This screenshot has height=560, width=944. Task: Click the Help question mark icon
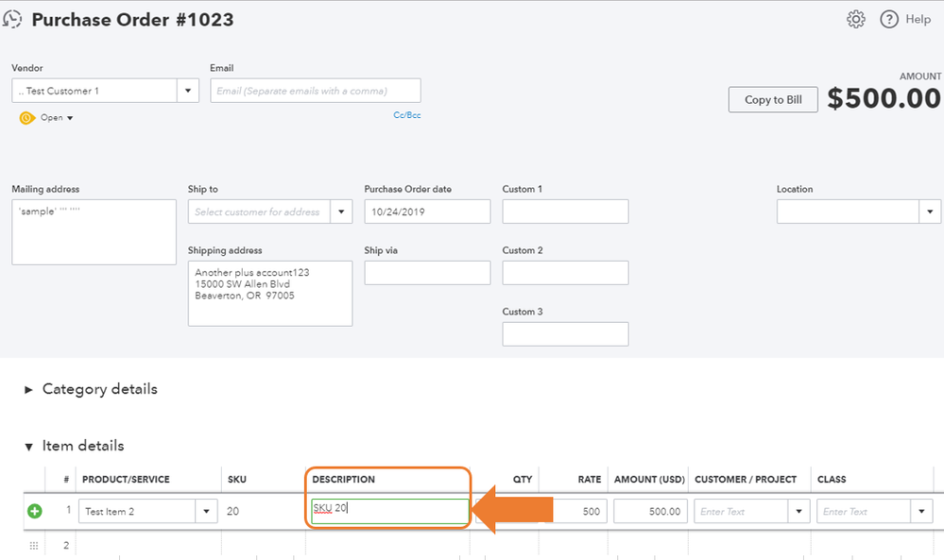(x=888, y=19)
